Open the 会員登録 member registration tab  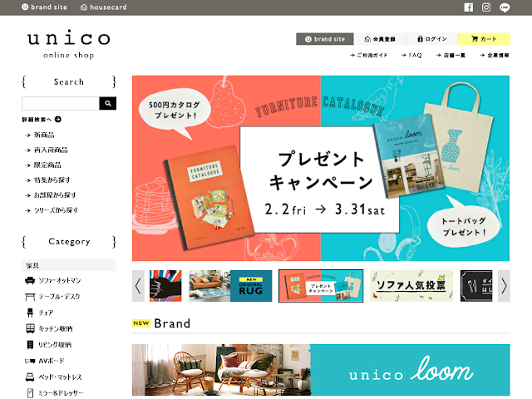pos(380,39)
